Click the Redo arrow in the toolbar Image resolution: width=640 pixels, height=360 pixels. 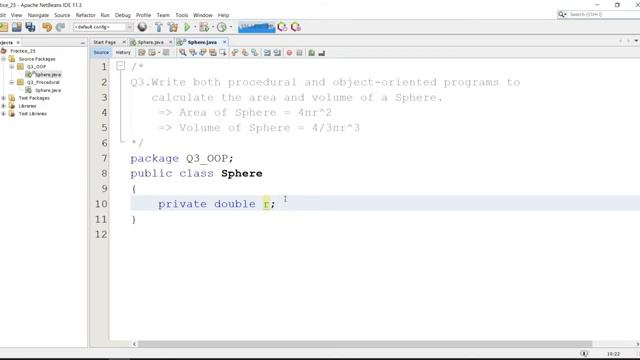(60, 27)
